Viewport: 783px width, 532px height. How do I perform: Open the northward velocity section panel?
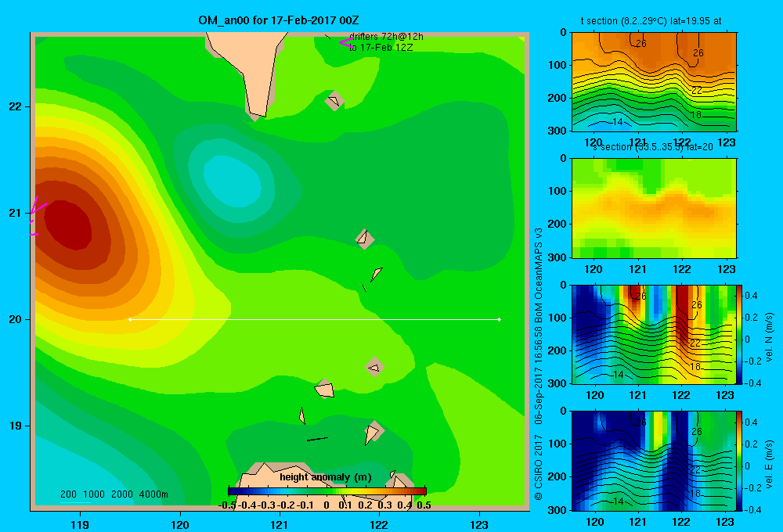click(x=654, y=334)
